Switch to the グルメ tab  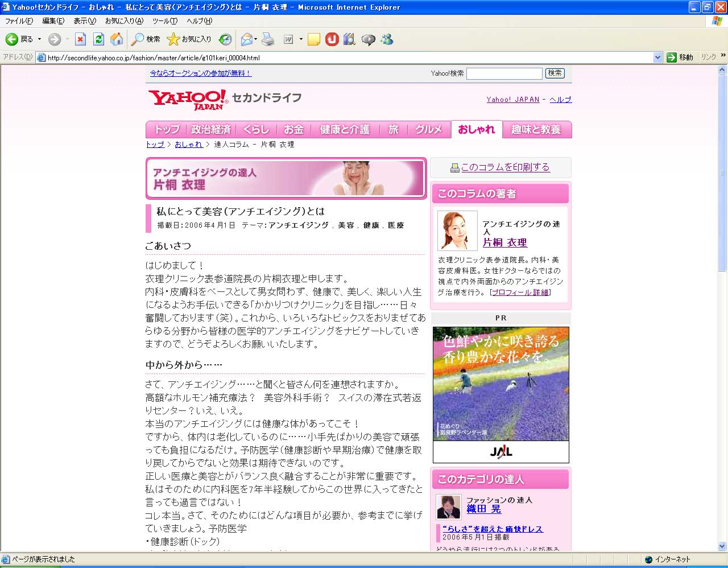point(428,130)
